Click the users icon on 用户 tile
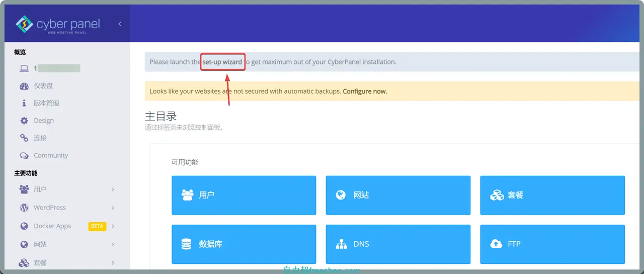The image size is (644, 274). click(x=187, y=195)
